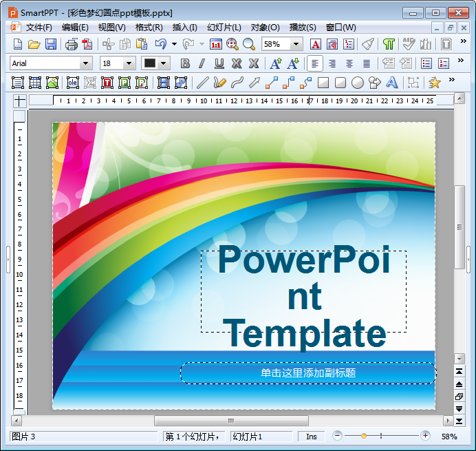Image resolution: width=476 pixels, height=451 pixels.
Task: Open the font color dropdown arrow
Action: point(163,63)
